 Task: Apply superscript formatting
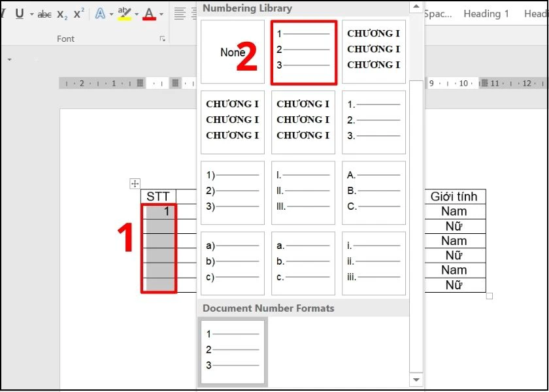click(79, 14)
